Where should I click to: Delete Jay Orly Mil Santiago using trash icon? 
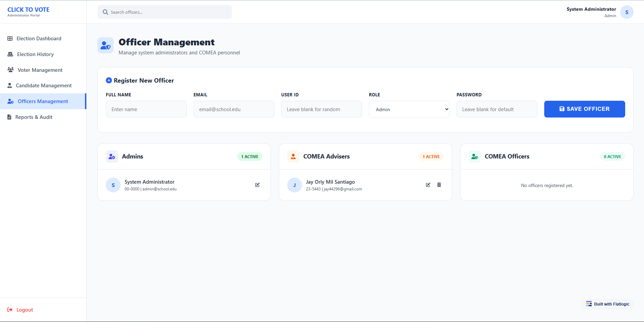(x=439, y=185)
